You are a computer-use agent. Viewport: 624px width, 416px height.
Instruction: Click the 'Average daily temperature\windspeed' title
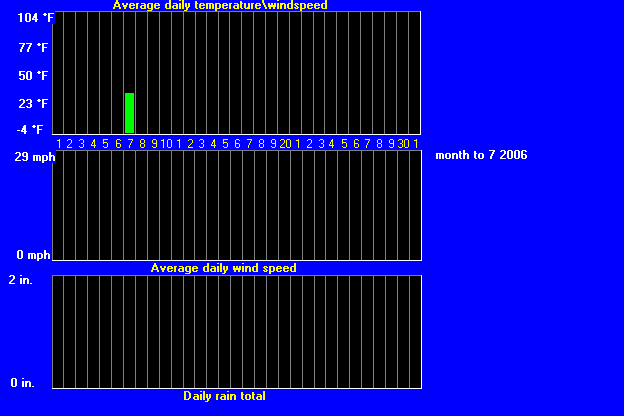219,5
